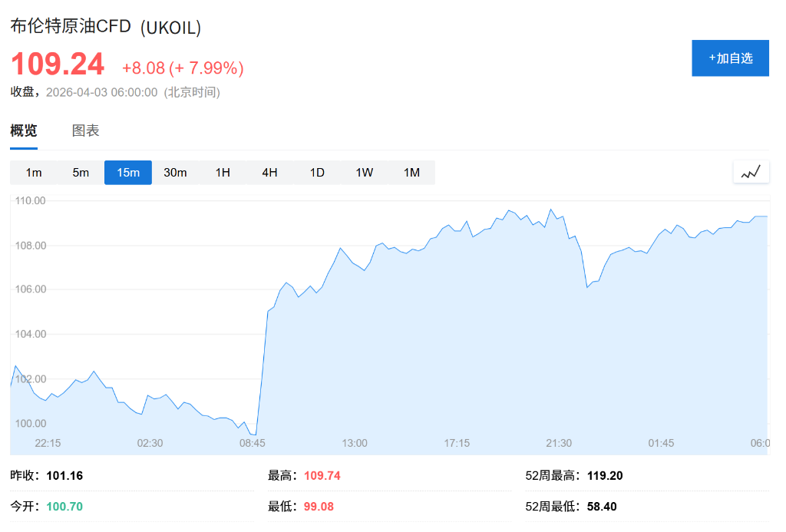This screenshot has height=532, width=786.
Task: Select the 5m timeframe
Action: (81, 173)
